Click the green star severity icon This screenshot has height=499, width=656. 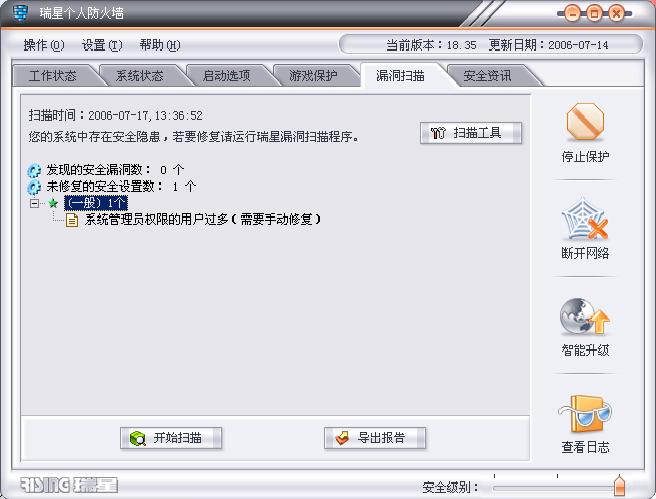(x=53, y=203)
